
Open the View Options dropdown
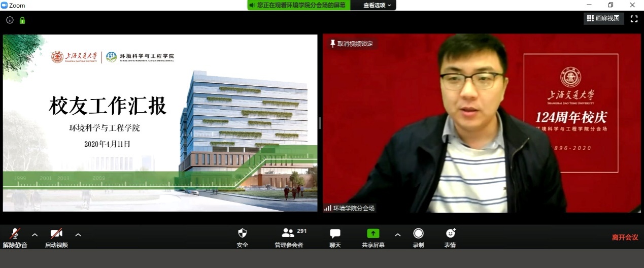tap(378, 5)
